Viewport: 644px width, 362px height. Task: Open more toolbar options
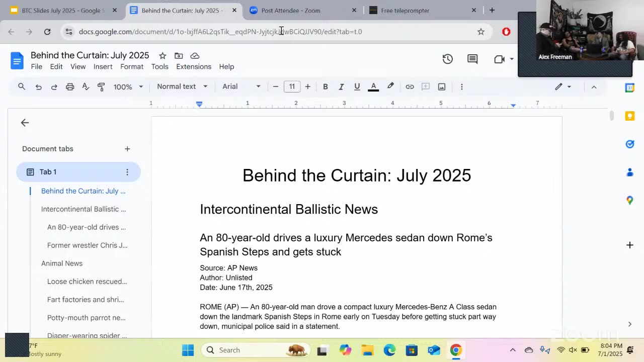(x=461, y=86)
